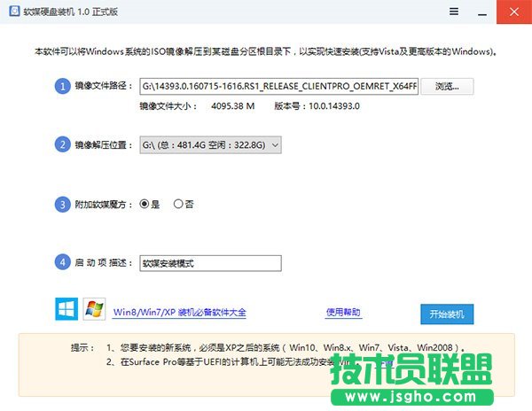Click the 镜像解压位置 label
Screen dimensions: 532x411
point(104,145)
